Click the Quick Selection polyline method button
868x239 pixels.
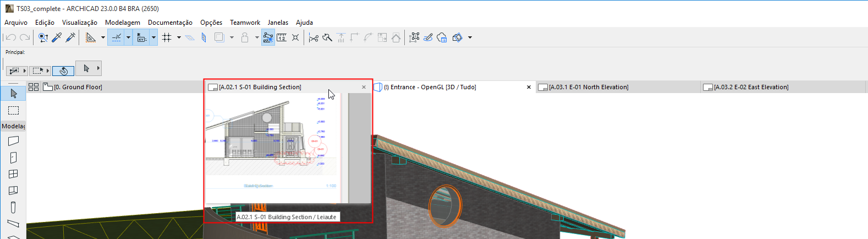click(x=14, y=70)
